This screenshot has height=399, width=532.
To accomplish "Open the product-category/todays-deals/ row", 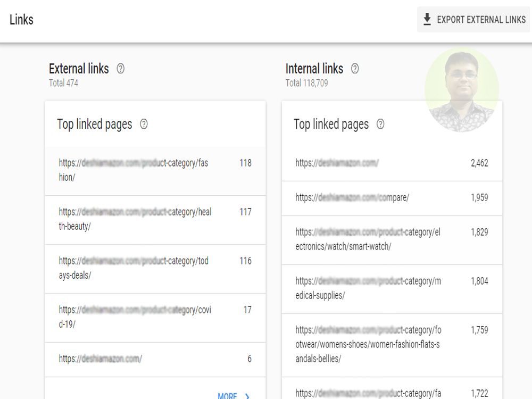I will [155, 269].
